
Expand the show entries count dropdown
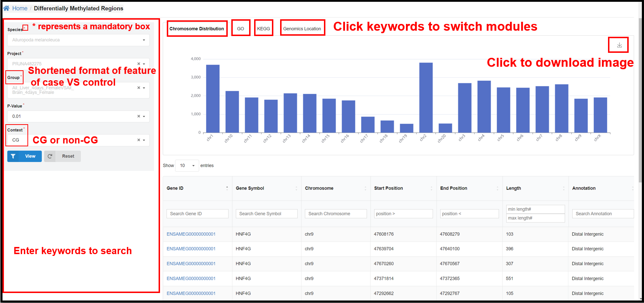pyautogui.click(x=187, y=166)
